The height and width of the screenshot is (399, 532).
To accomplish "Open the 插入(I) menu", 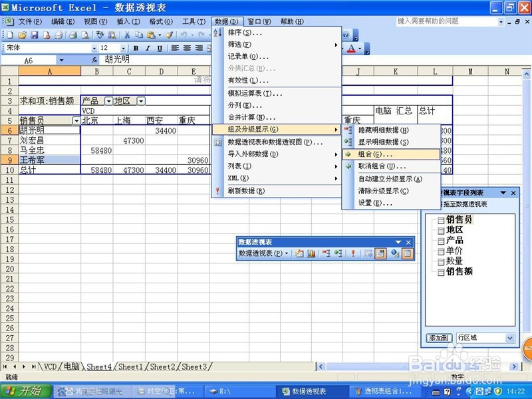I will [x=128, y=22].
